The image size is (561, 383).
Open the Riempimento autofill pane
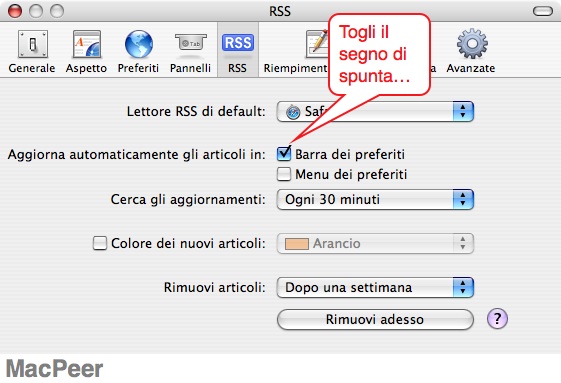[x=296, y=52]
